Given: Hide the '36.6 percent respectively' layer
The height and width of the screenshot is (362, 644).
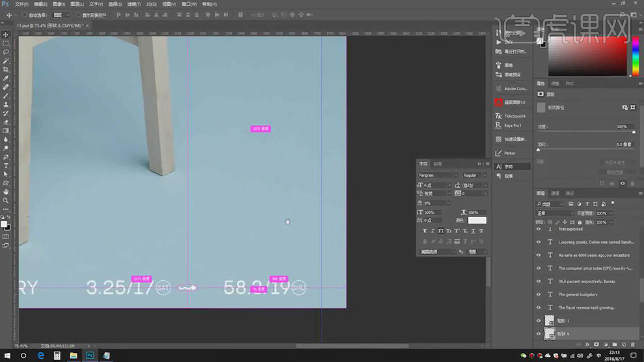Looking at the screenshot, I should [539, 281].
